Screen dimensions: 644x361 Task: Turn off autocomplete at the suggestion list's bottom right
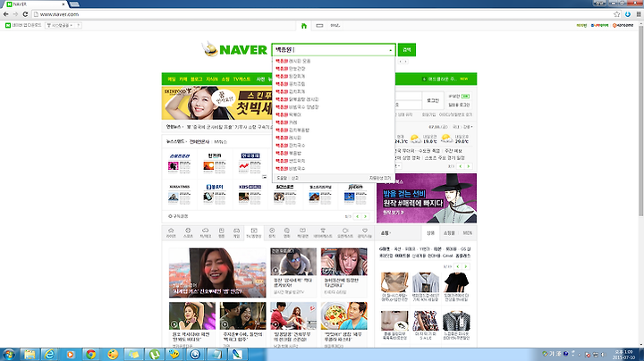(x=380, y=178)
